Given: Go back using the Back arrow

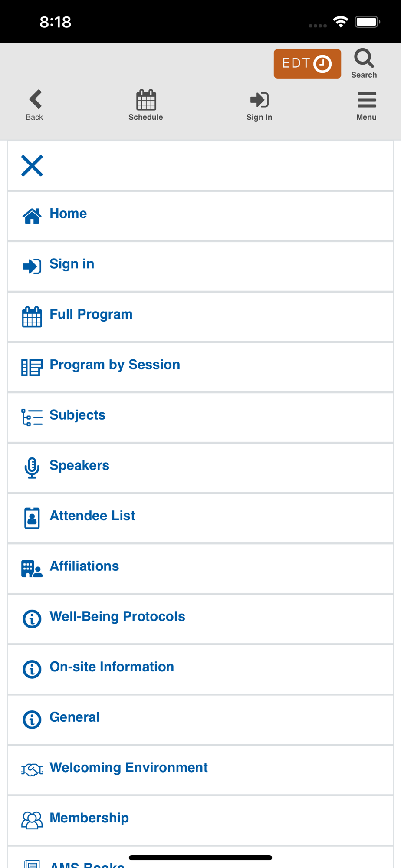Looking at the screenshot, I should (x=35, y=100).
